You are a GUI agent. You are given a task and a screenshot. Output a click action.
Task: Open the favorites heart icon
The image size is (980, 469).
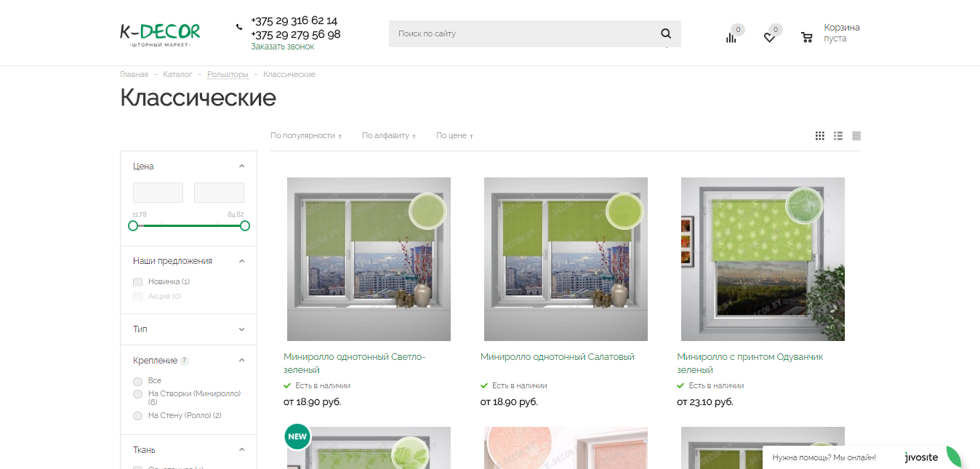769,37
